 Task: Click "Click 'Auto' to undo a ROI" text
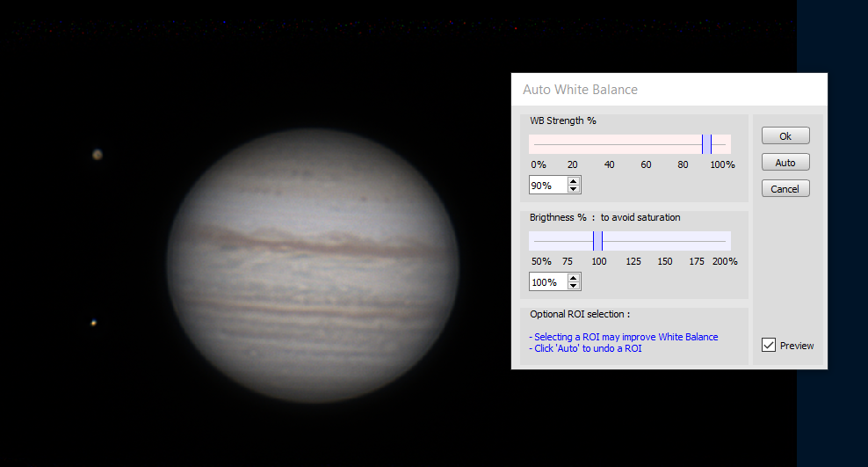585,348
